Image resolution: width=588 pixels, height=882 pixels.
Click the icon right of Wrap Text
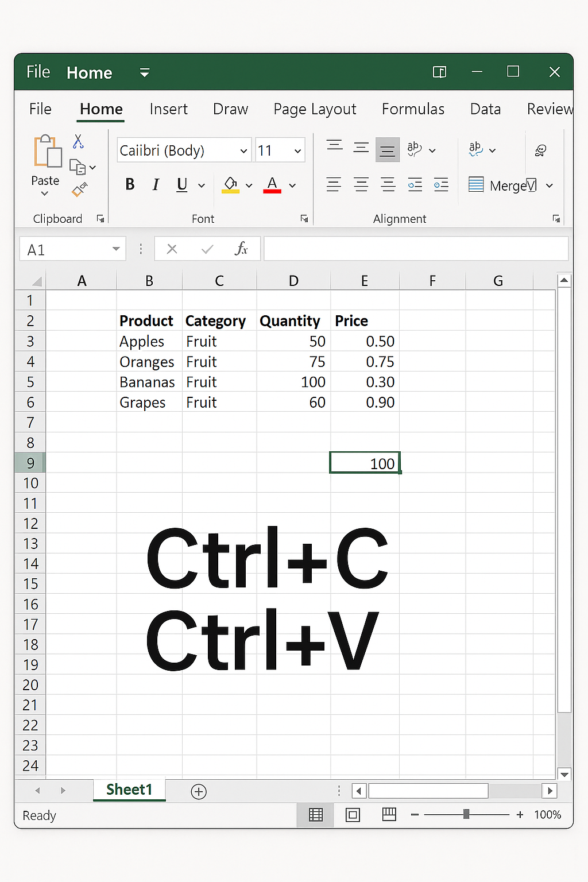point(540,150)
